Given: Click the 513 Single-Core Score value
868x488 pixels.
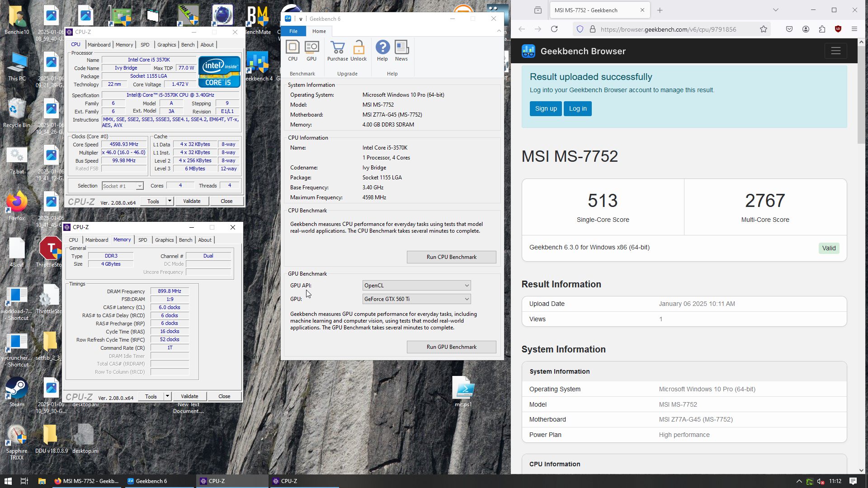Looking at the screenshot, I should pos(603,201).
